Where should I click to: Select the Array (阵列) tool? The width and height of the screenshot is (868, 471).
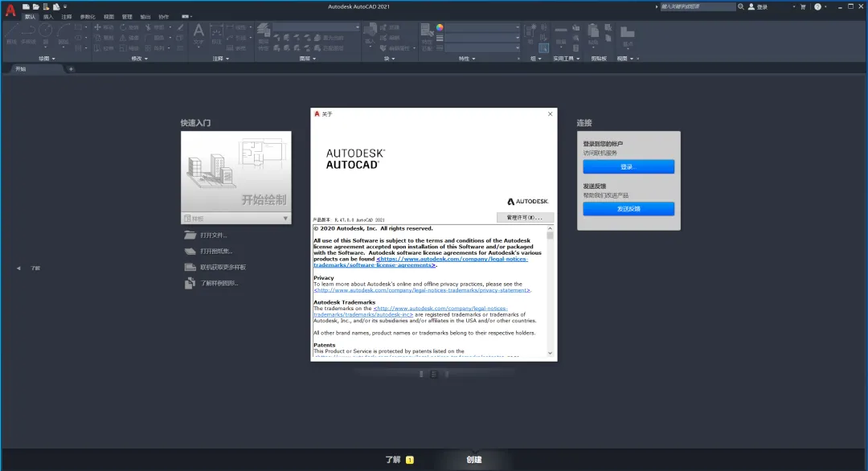(154, 48)
